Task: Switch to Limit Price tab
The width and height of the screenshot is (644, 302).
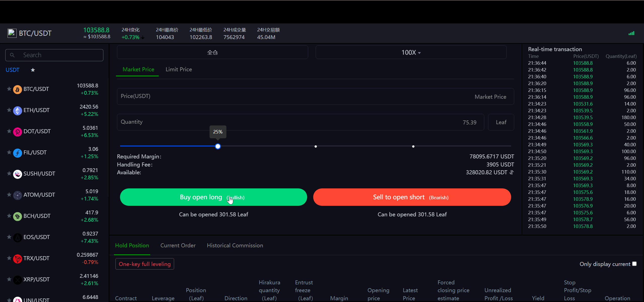Action: [179, 70]
